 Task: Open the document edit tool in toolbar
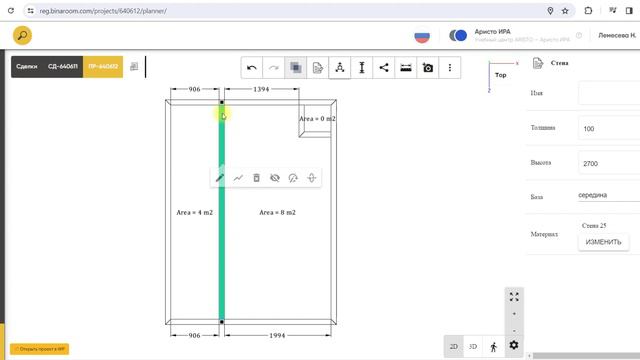(x=318, y=68)
